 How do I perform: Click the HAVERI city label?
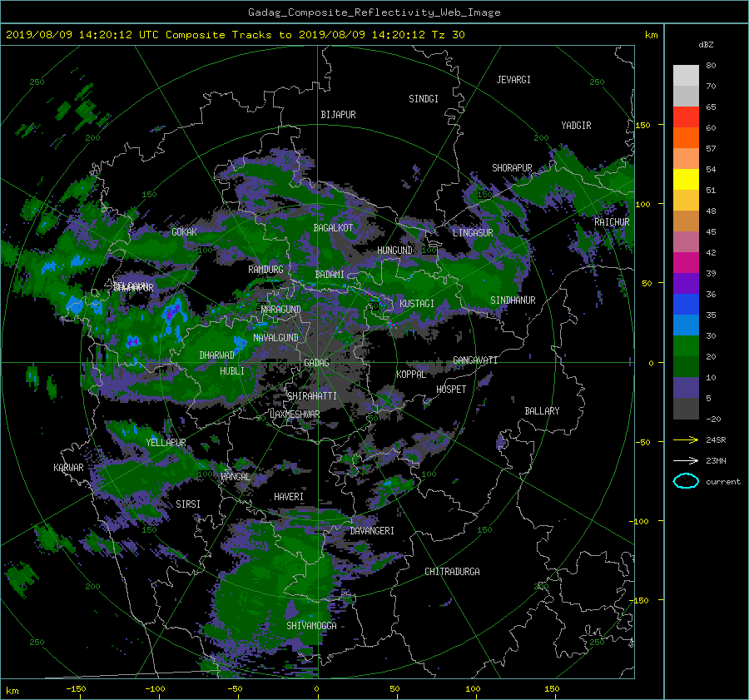[x=289, y=497]
